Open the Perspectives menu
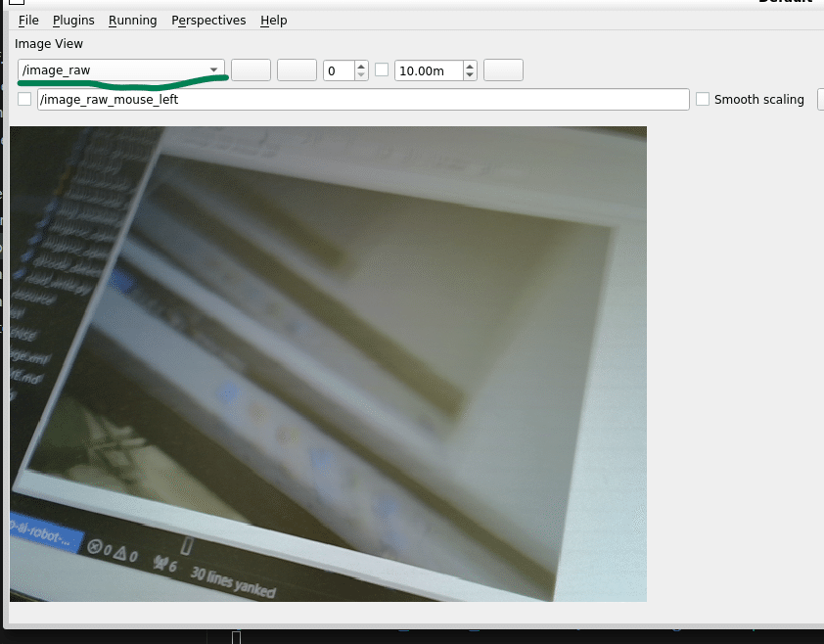This screenshot has height=644, width=824. point(208,20)
